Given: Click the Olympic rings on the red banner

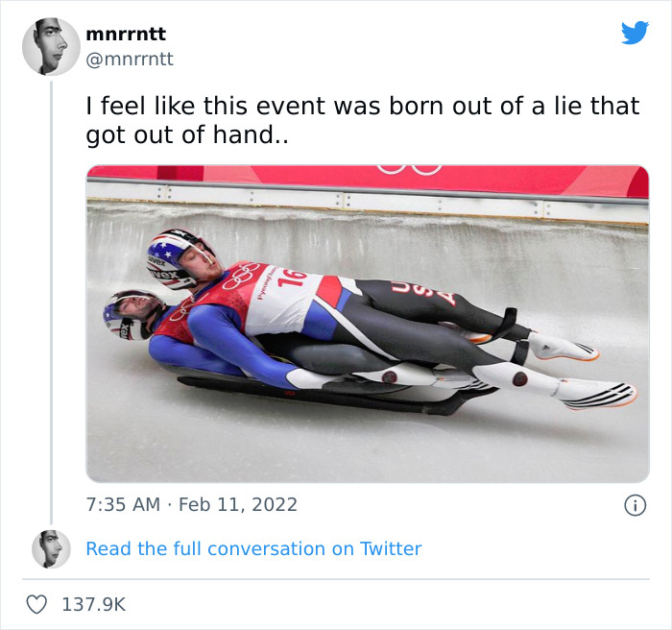Looking at the screenshot, I should pyautogui.click(x=409, y=169).
